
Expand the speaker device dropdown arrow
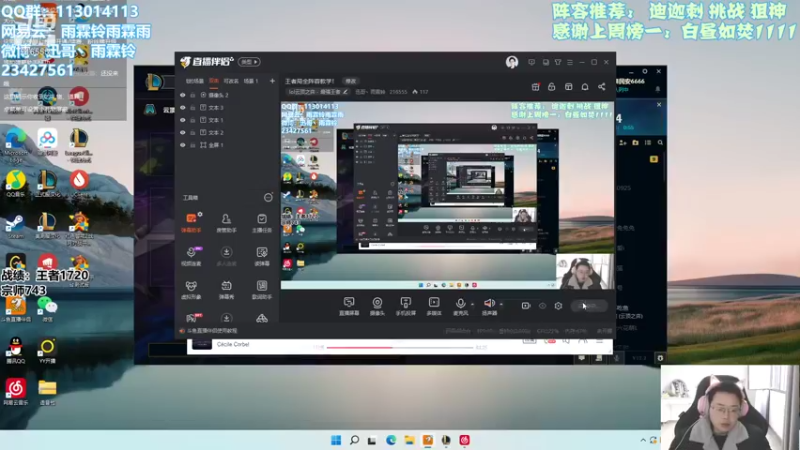coord(502,305)
